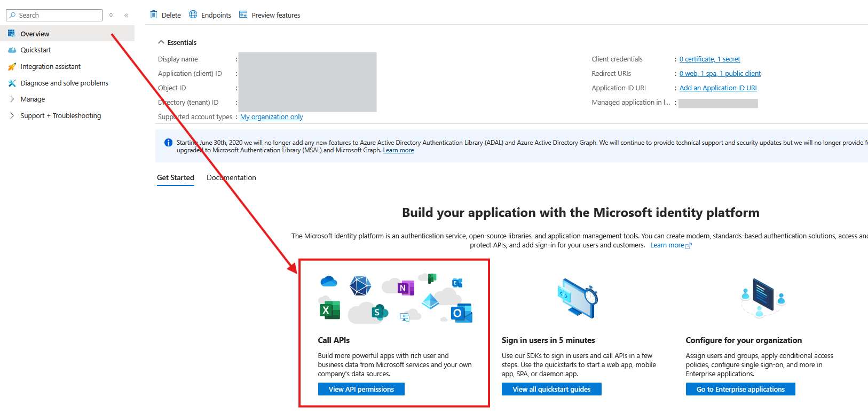This screenshot has width=868, height=412.
Task: Click the Endpoints toolbar button
Action: click(x=210, y=15)
